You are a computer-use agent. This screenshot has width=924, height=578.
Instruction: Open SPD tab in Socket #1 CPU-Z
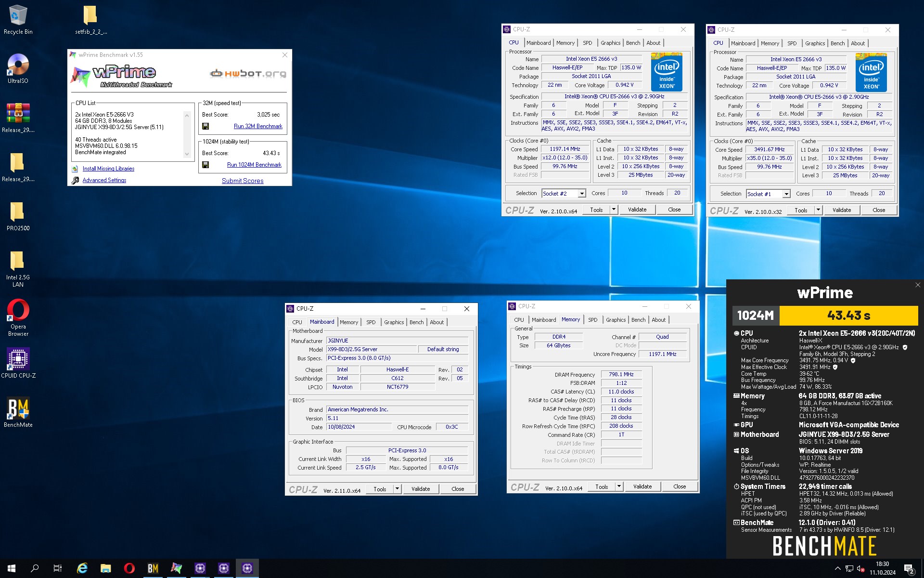(x=792, y=43)
